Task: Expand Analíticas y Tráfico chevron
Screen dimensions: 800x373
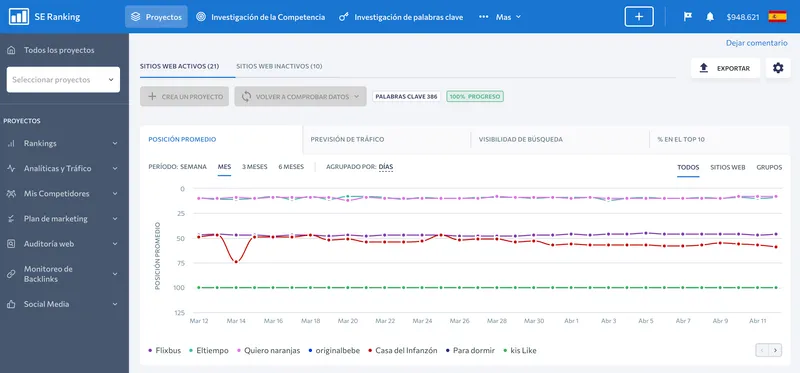Action: [115, 168]
